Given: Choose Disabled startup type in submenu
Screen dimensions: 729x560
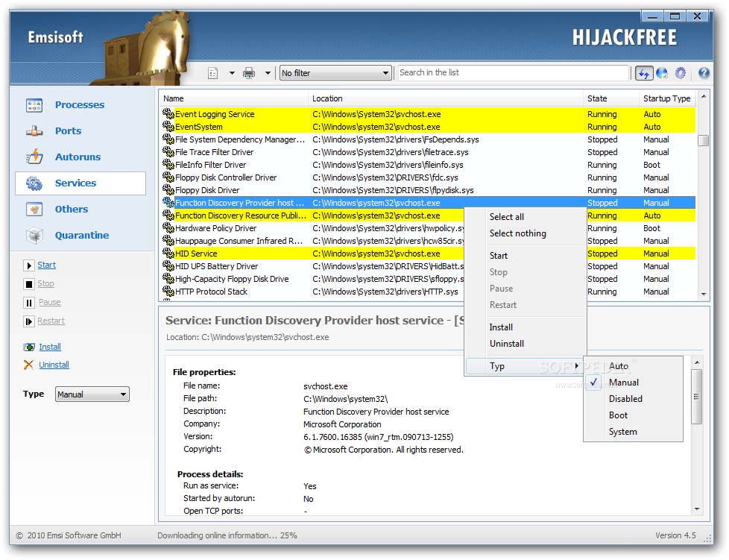Looking at the screenshot, I should pyautogui.click(x=634, y=399).
